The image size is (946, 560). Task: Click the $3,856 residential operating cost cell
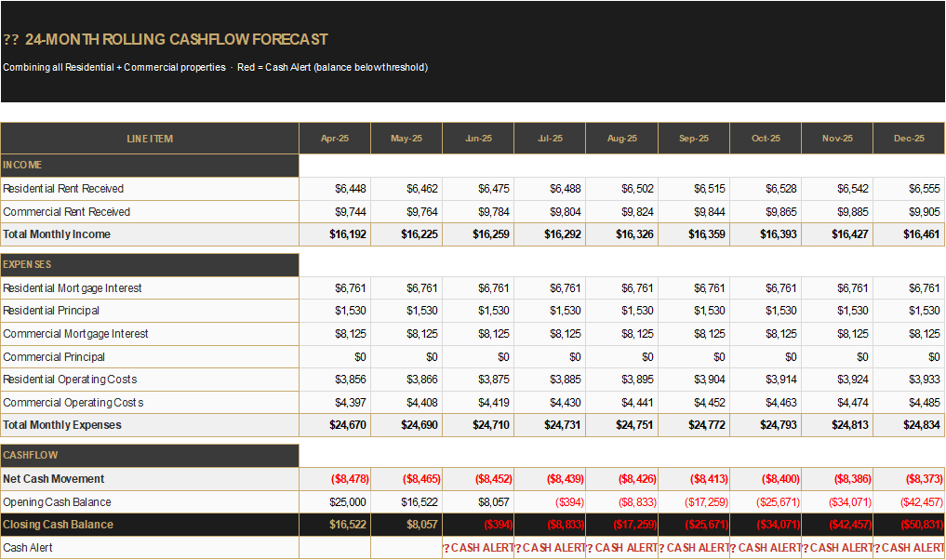(x=335, y=380)
